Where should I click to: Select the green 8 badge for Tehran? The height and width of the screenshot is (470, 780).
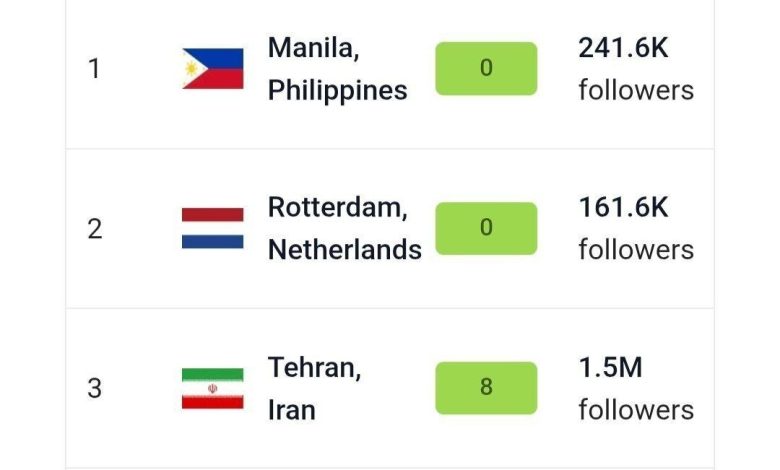click(x=486, y=388)
